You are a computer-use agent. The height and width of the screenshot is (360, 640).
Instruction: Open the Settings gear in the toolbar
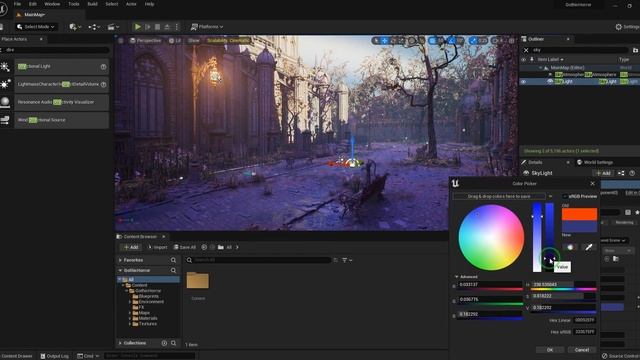coord(627,27)
